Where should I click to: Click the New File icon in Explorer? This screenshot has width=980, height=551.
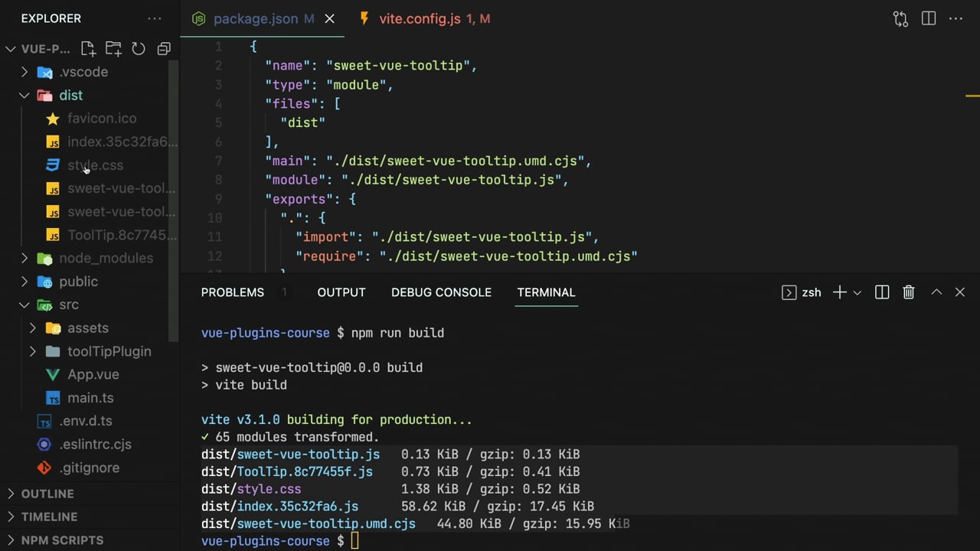tap(88, 49)
